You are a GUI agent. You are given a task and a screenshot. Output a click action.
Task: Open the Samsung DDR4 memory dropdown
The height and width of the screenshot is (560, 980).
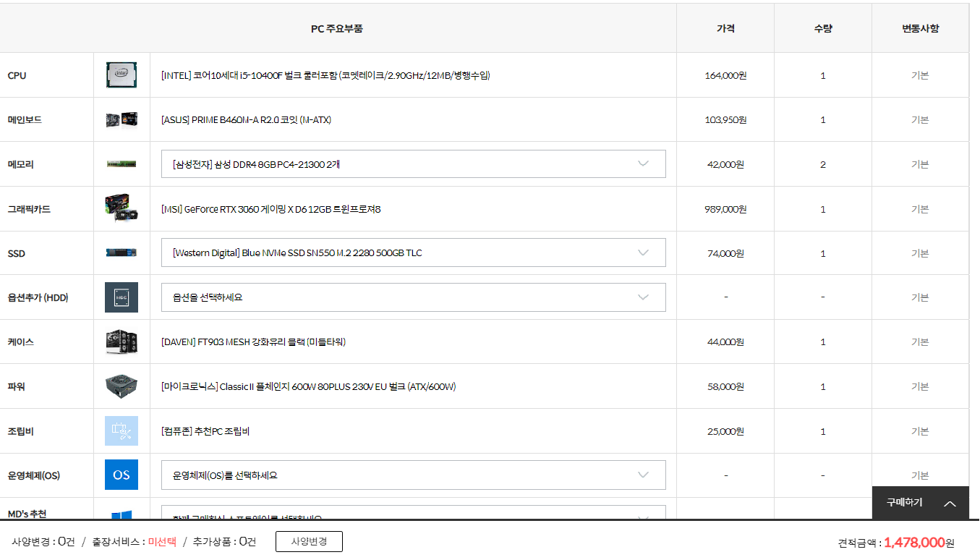[413, 164]
